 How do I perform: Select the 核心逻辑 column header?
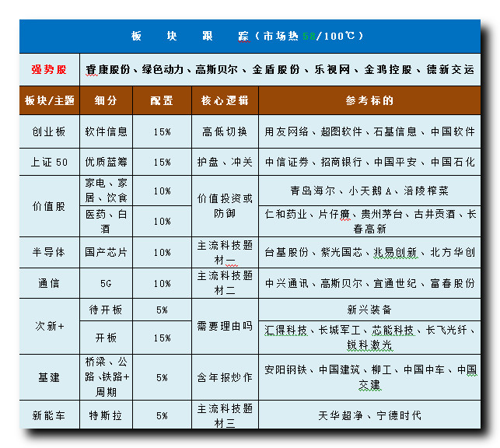(x=225, y=100)
